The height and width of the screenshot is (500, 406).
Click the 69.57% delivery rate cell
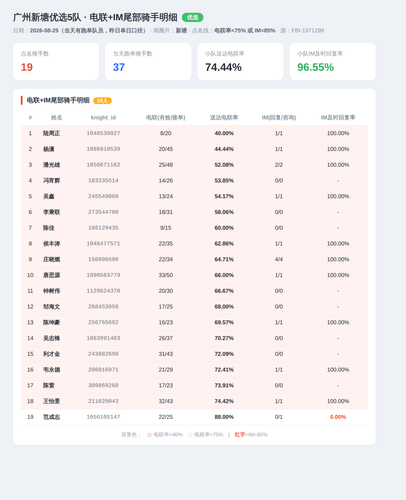224,322
